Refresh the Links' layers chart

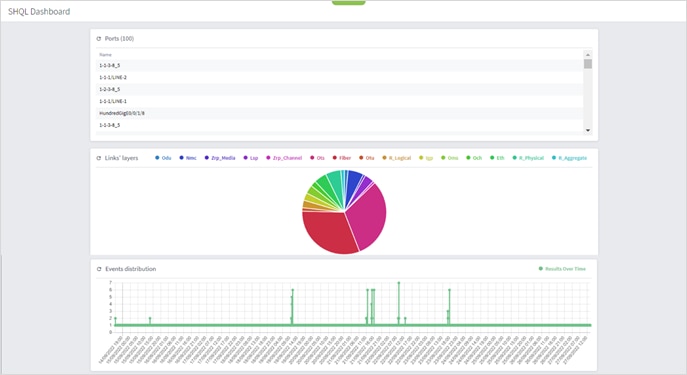[99, 158]
